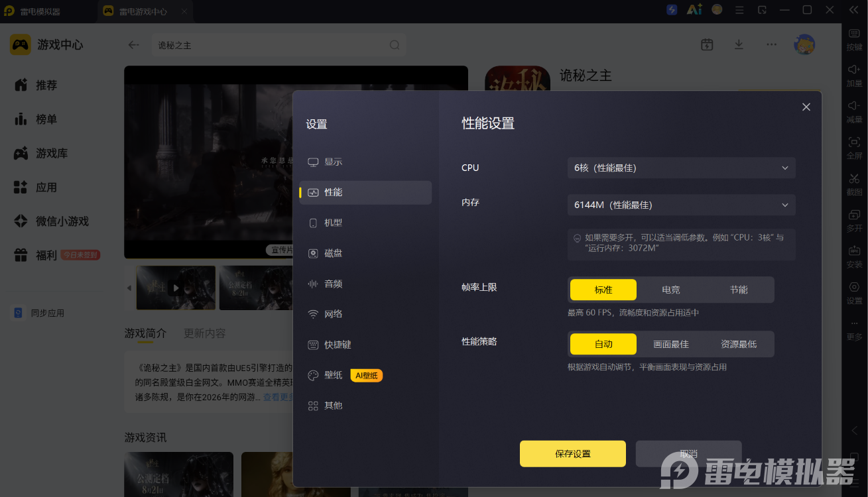Click the first video thumbnail under the trailer

pos(176,288)
